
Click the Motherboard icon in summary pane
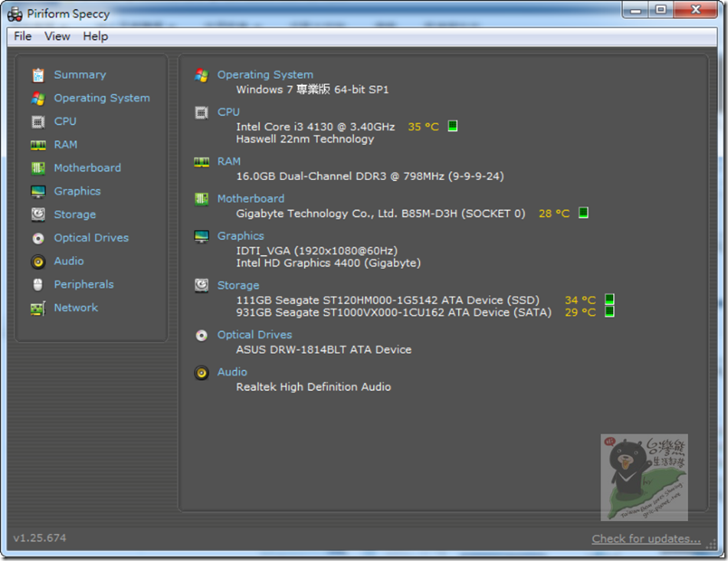point(202,199)
